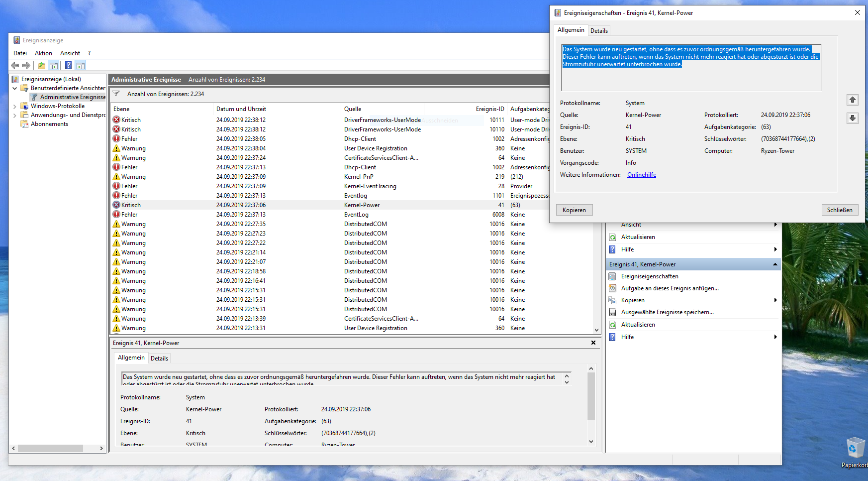The image size is (868, 481).
Task: Sort by the Quelle column header
Action: tap(383, 109)
